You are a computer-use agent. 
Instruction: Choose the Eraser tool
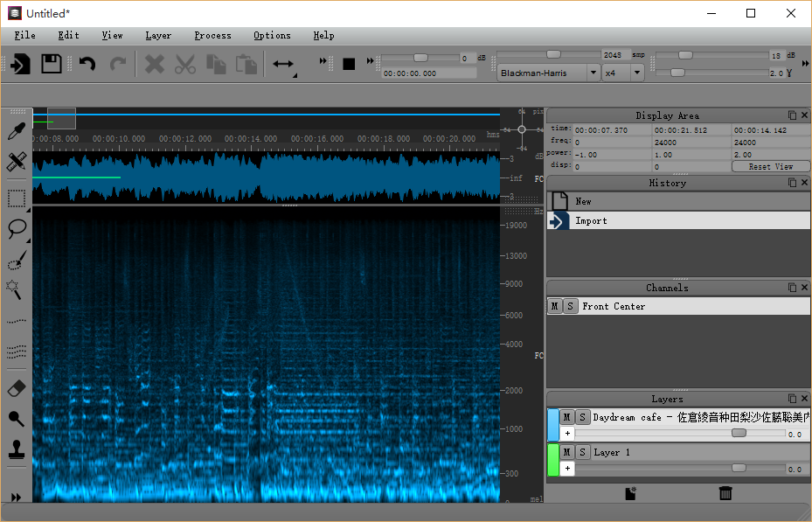pos(16,387)
